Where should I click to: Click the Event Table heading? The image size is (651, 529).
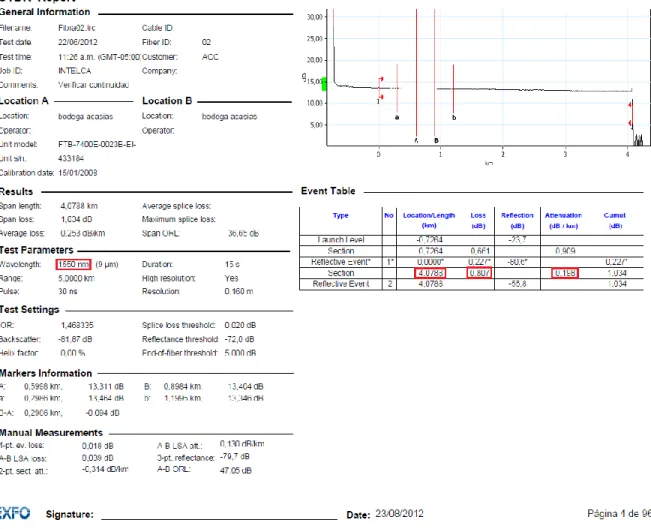pyautogui.click(x=328, y=191)
